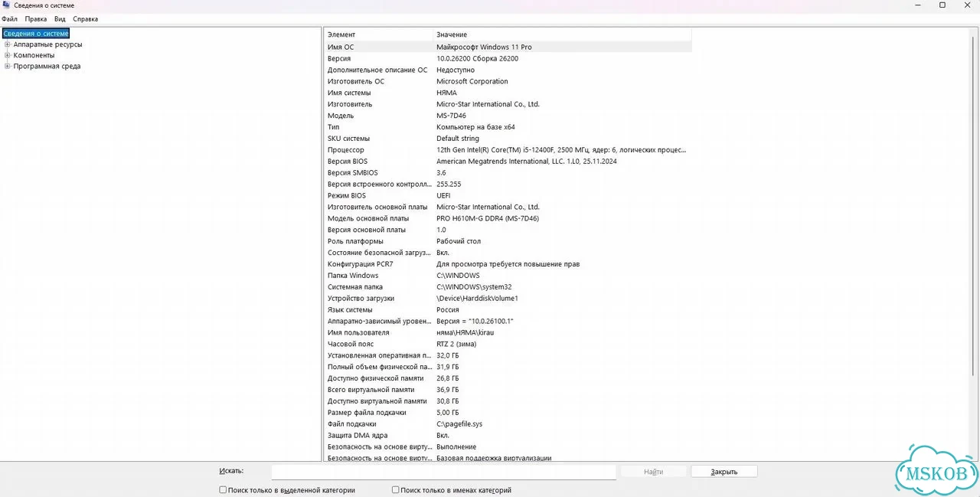
Task: Select the Устройство загрузки row
Action: [x=508, y=299]
